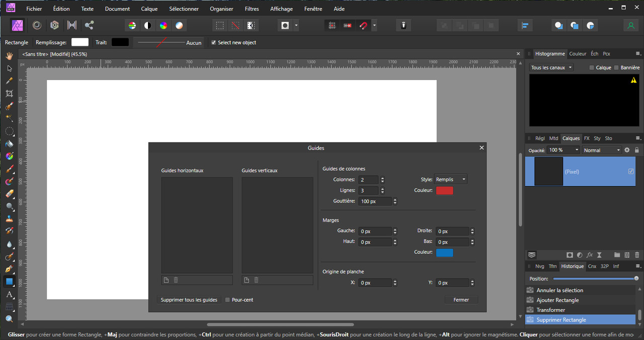Tick the Calque checkbox in Histogramme
The height and width of the screenshot is (340, 644).
click(x=592, y=67)
